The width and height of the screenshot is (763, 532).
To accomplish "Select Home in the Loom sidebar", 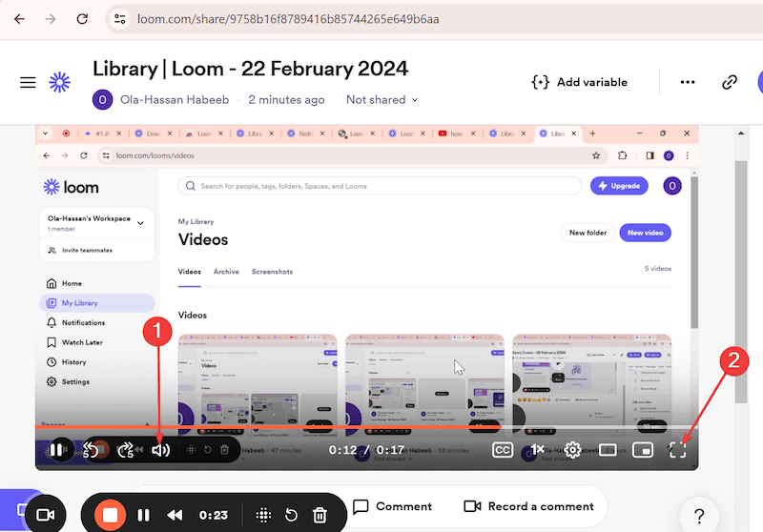I will [72, 283].
